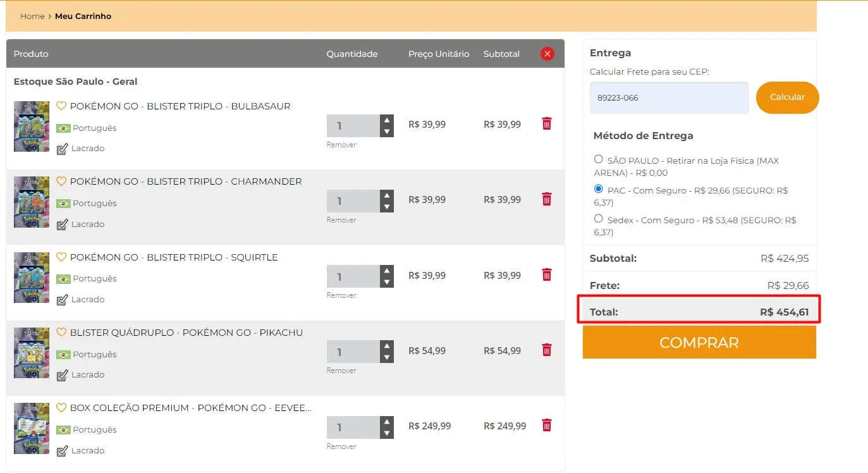Delete the Charmander blister with trash icon

point(547,199)
